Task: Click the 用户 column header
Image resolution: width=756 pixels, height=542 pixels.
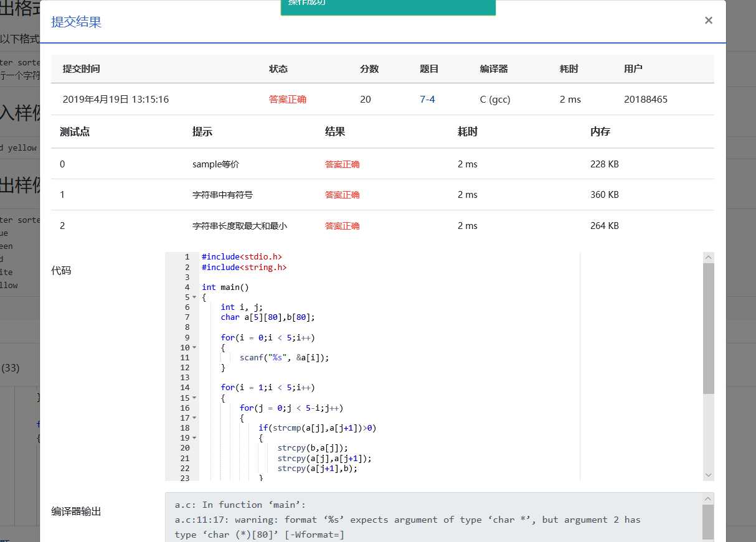Action: click(633, 69)
